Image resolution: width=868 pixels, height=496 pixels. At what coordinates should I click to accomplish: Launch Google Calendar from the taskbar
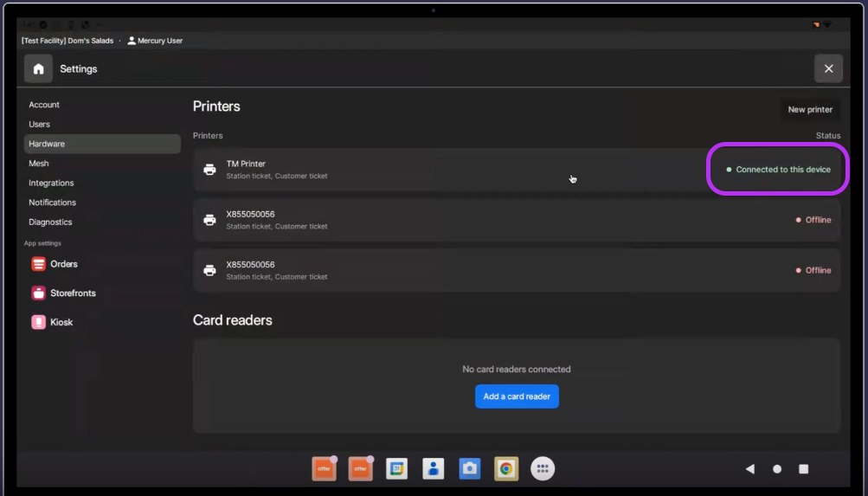point(396,468)
